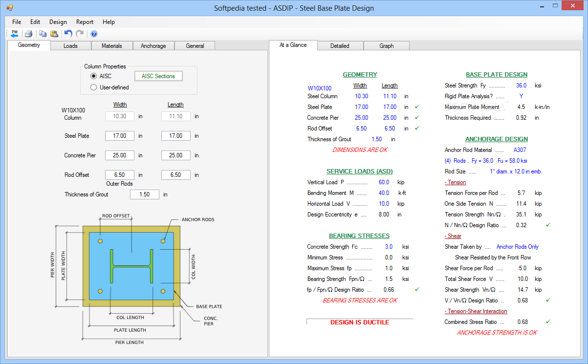Open the Design menu

tap(58, 22)
